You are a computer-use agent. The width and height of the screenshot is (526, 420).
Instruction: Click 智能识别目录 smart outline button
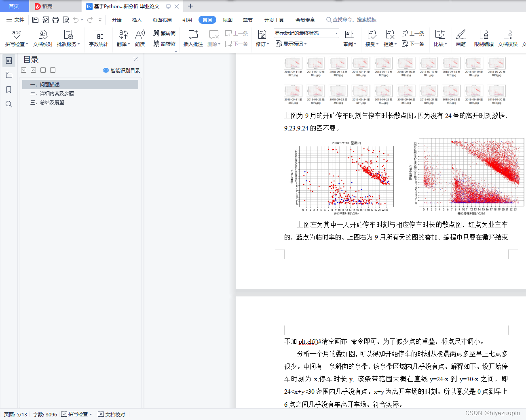121,70
